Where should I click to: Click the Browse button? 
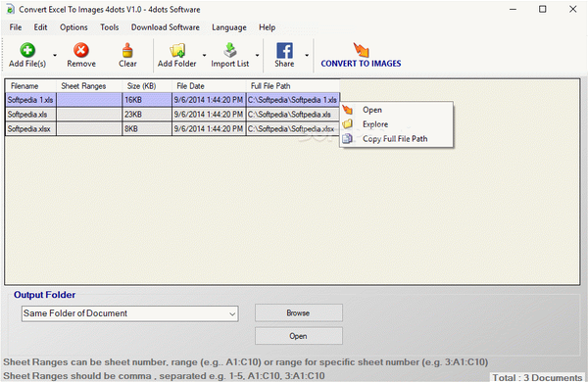coord(299,312)
